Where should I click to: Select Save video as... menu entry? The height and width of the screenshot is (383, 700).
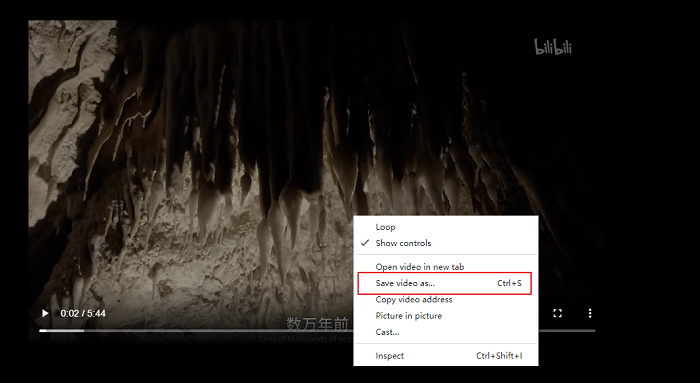coord(446,283)
